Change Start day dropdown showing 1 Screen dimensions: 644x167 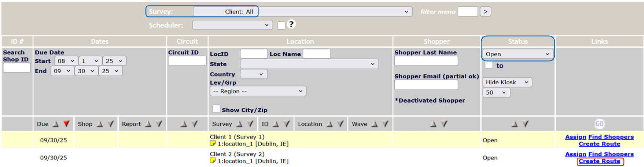(90, 61)
